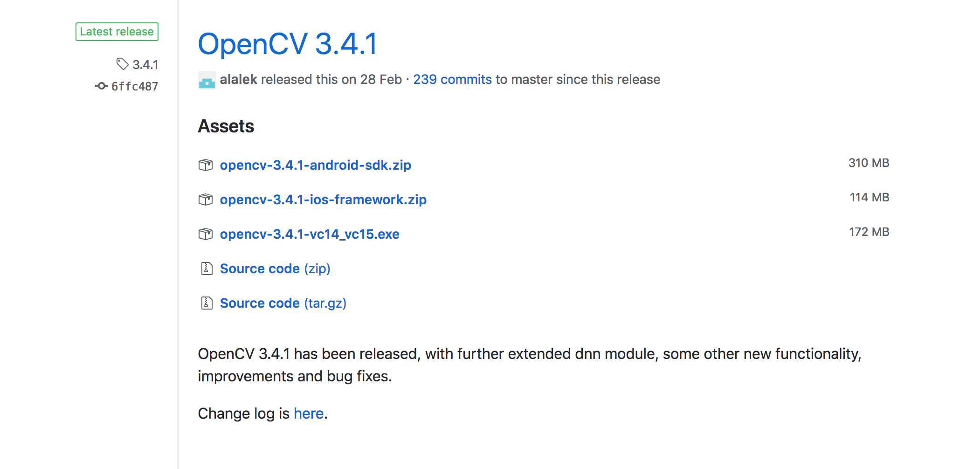Click the package icon beside ios-framework.zip
This screenshot has height=469, width=980.
click(206, 200)
